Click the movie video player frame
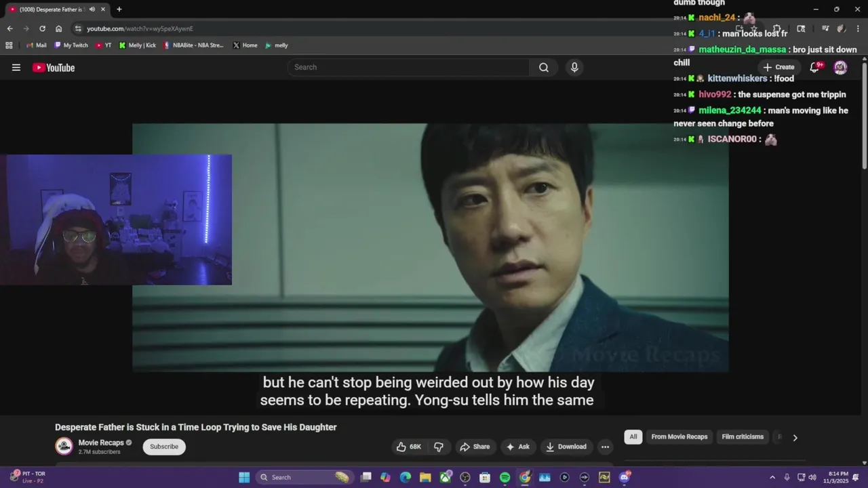 (x=431, y=247)
